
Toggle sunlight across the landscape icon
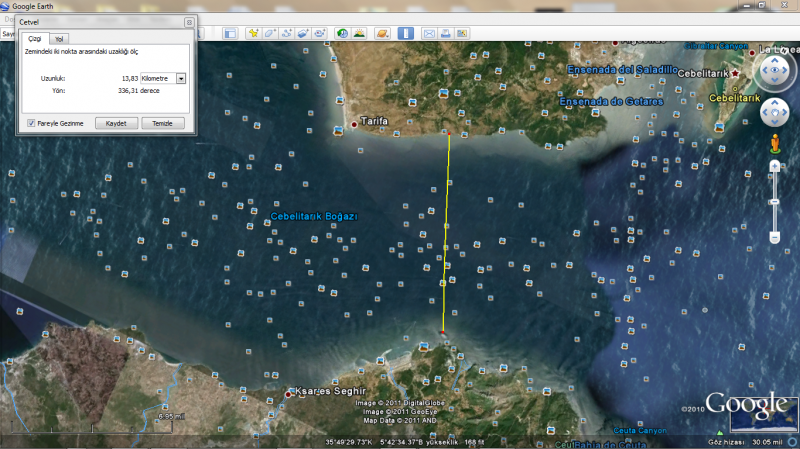[358, 33]
